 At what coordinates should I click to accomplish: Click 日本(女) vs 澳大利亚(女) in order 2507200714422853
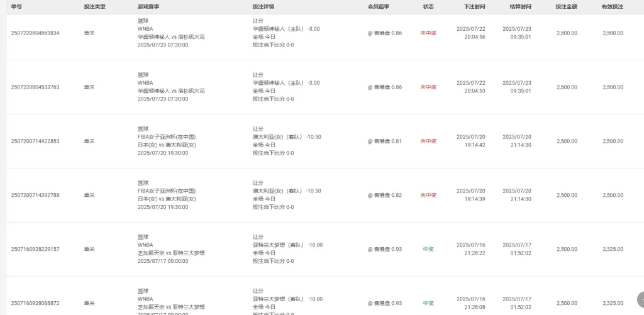[x=167, y=145]
